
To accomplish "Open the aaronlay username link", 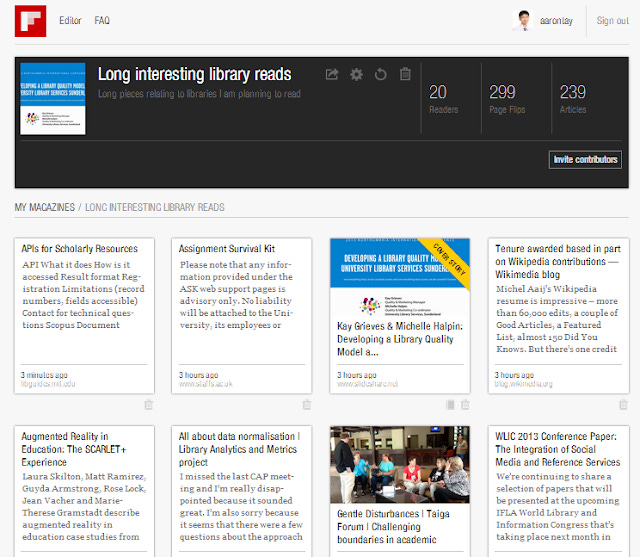I will (556, 21).
